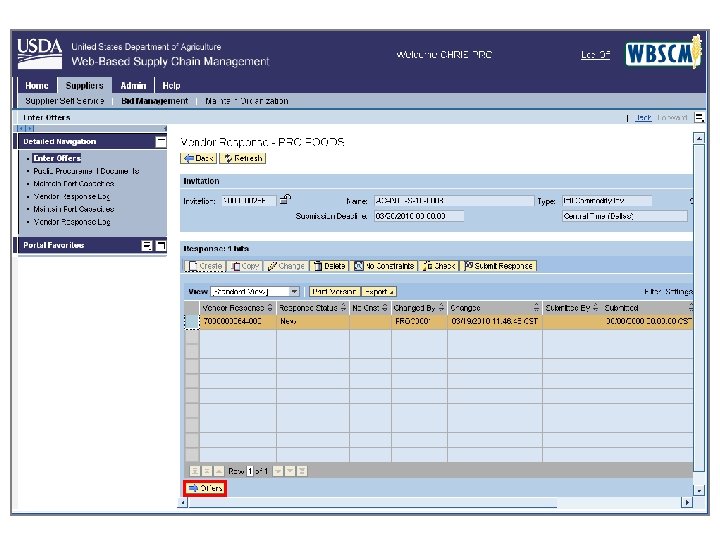Click the Delete toolbar button

coord(329,266)
